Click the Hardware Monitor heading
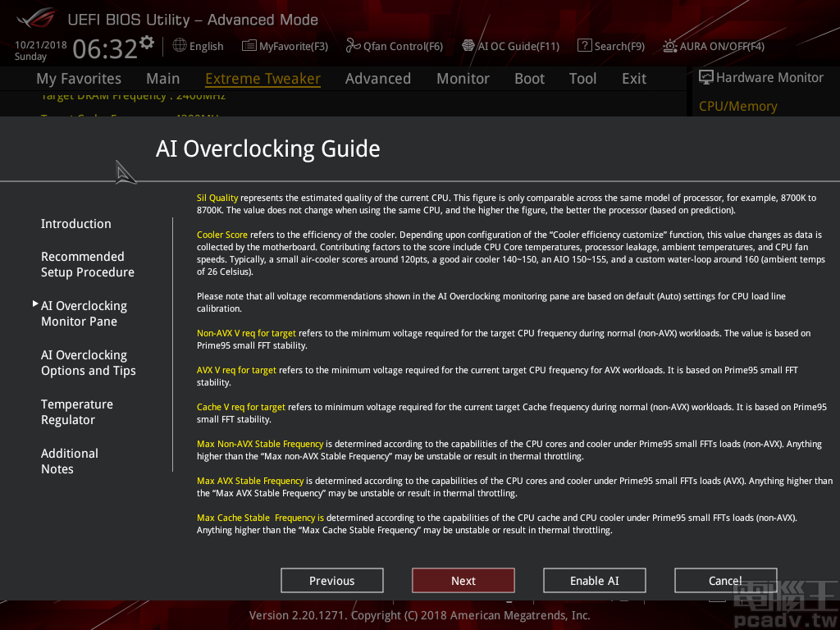840x630 pixels. click(x=769, y=78)
